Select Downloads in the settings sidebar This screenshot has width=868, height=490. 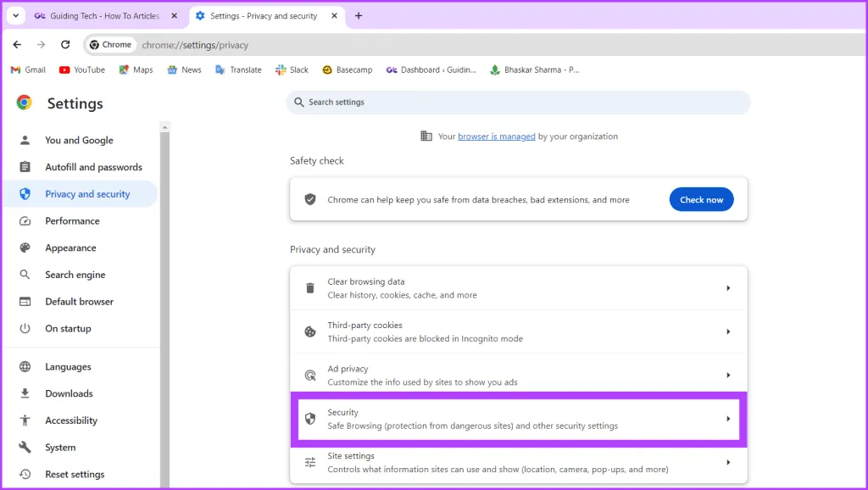(69, 393)
